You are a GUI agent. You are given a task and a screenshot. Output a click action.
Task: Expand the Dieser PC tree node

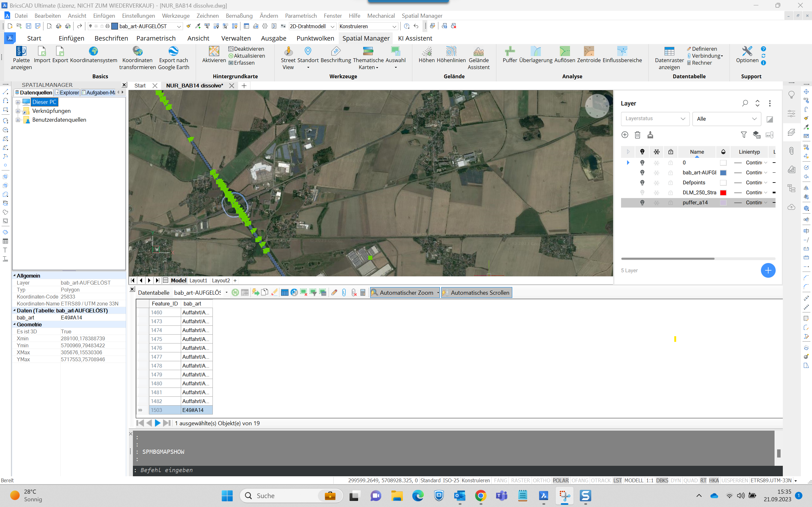(18, 102)
